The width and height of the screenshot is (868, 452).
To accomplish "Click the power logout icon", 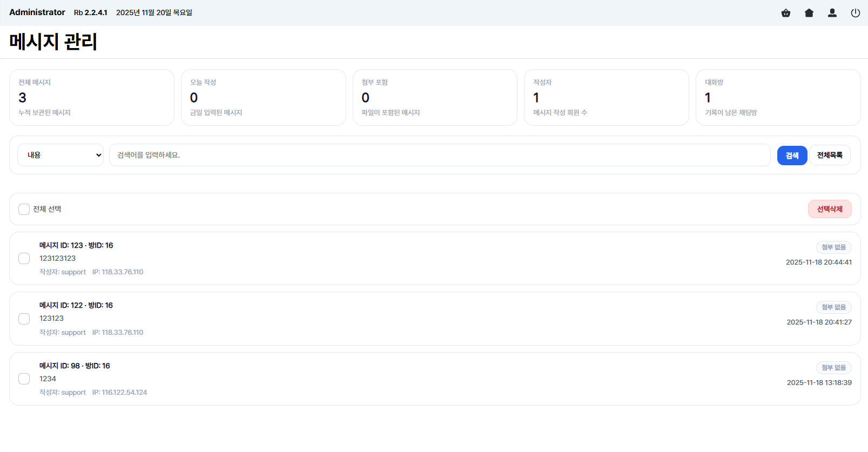I will [x=855, y=13].
